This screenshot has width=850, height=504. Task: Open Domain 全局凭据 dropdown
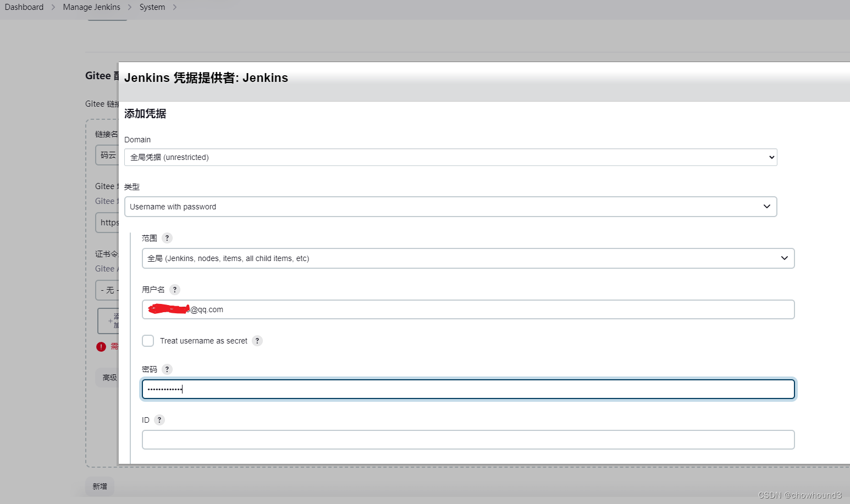[450, 157]
